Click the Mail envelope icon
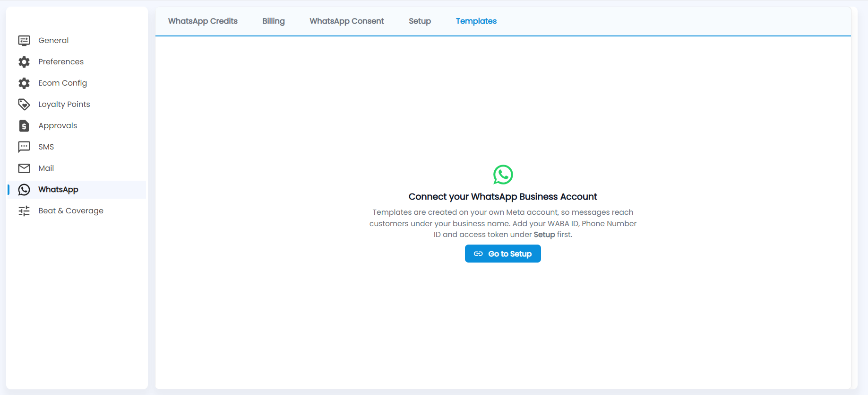Viewport: 868px width, 395px height. tap(24, 168)
